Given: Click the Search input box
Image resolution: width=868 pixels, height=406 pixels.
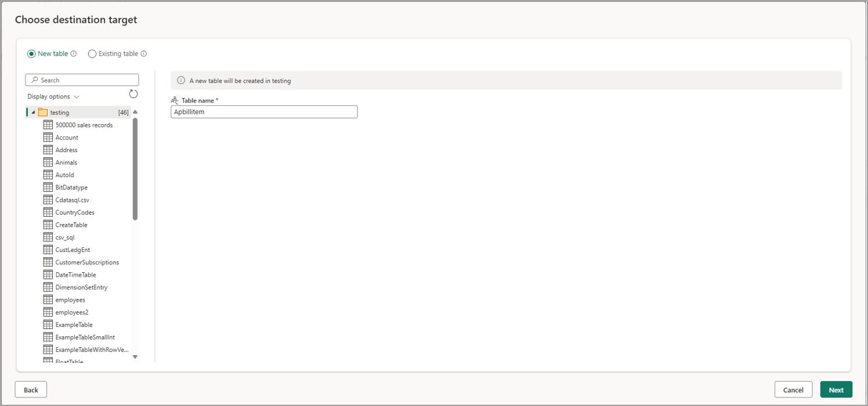Looking at the screenshot, I should click(82, 79).
